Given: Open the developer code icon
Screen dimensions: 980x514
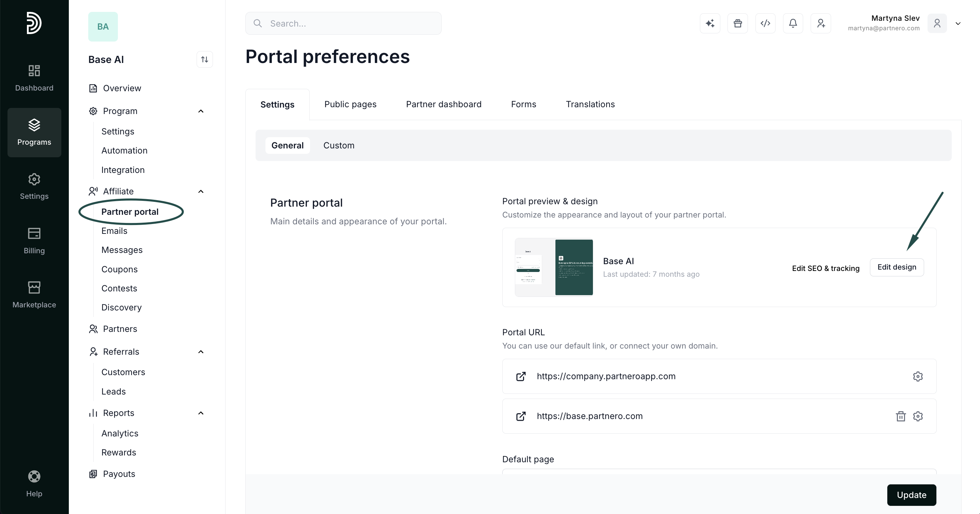Looking at the screenshot, I should 765,23.
